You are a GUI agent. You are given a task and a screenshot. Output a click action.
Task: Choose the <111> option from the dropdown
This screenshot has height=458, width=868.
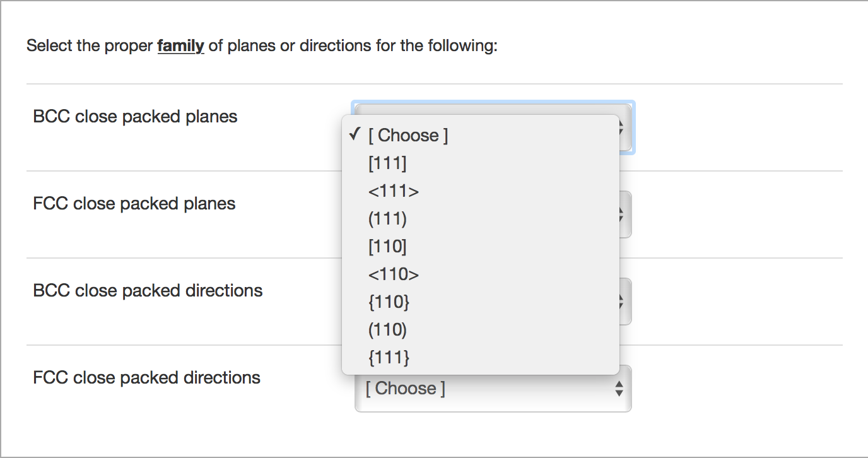coord(393,191)
